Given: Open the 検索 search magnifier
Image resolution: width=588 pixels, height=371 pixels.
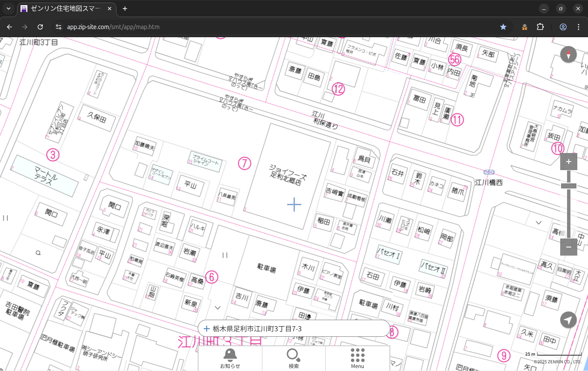Looking at the screenshot, I should pyautogui.click(x=294, y=358).
